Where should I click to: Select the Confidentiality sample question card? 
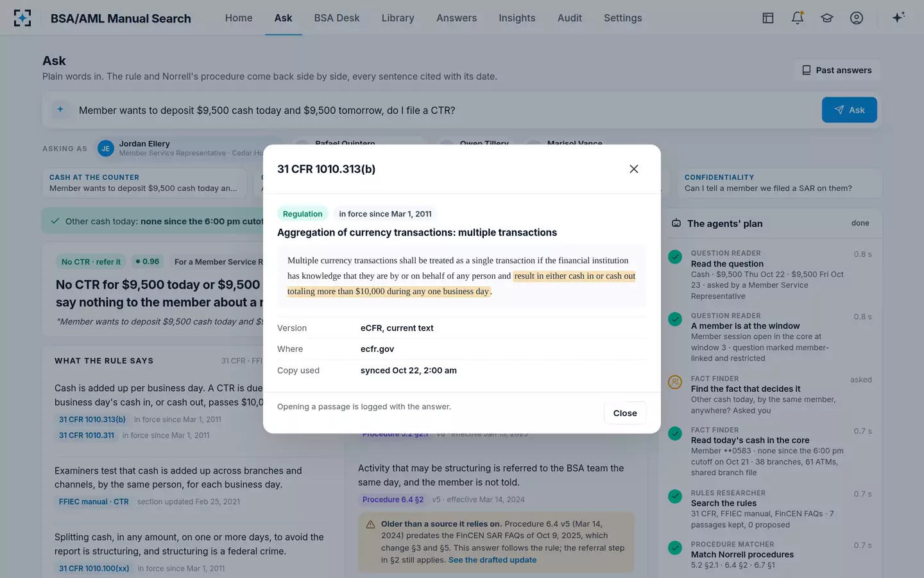[x=779, y=183]
